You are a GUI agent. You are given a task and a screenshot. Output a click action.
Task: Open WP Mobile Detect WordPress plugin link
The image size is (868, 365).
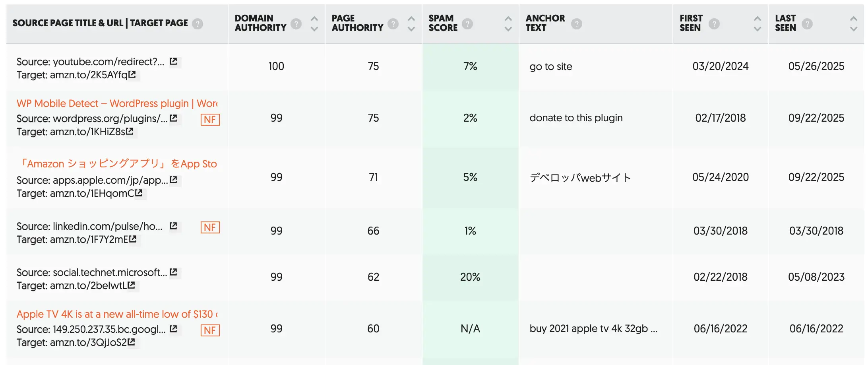(x=117, y=103)
